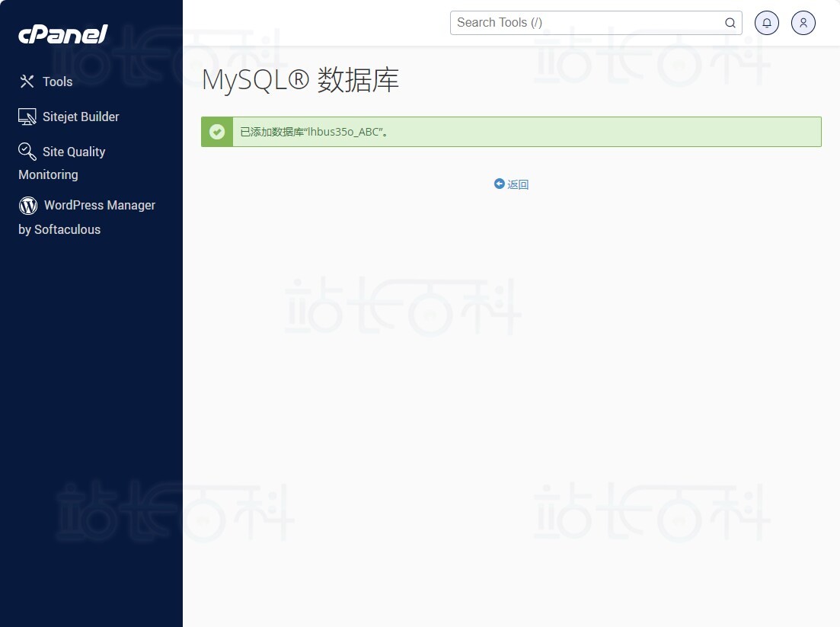This screenshot has height=627, width=840.
Task: Click the Sitejet Builder icon
Action: [x=27, y=116]
